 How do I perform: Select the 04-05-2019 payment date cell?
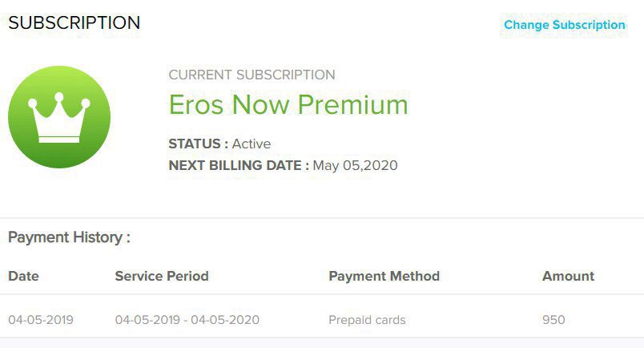tap(41, 320)
